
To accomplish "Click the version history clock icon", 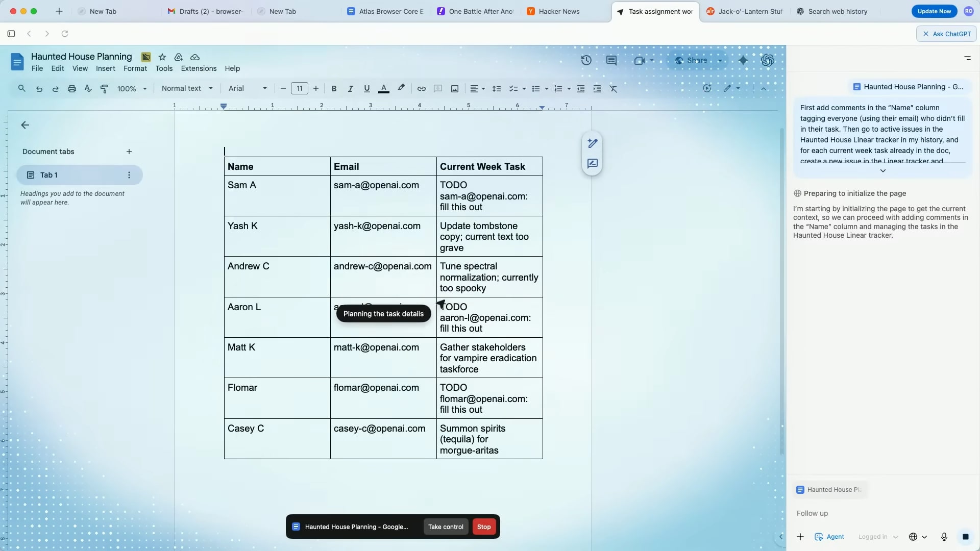I will click(586, 60).
